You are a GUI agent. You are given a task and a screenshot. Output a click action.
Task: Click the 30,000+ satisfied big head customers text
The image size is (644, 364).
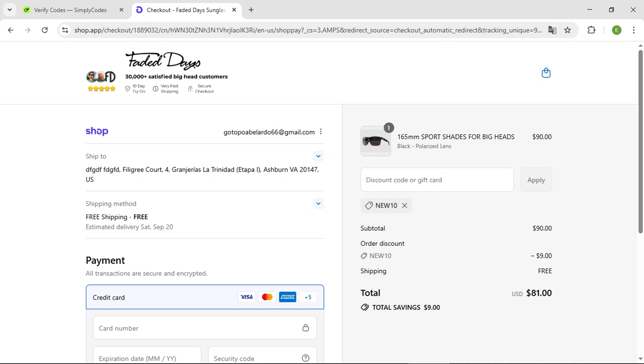coord(176,76)
